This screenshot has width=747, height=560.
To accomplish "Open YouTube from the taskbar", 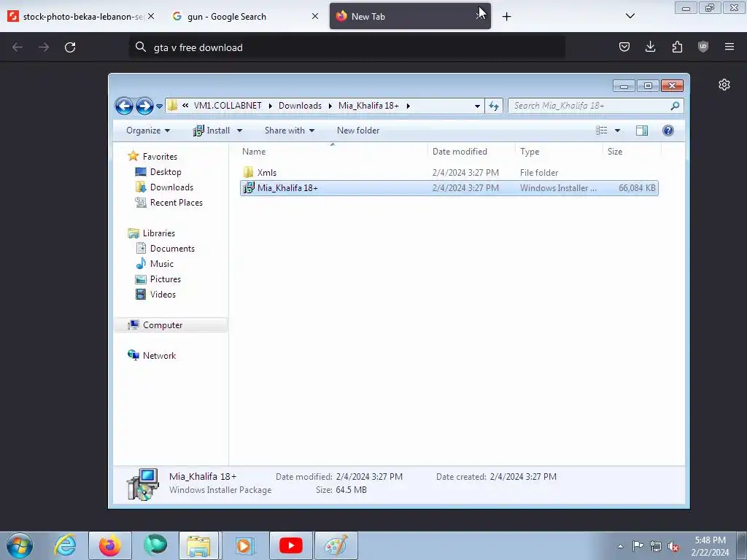I will (x=290, y=545).
